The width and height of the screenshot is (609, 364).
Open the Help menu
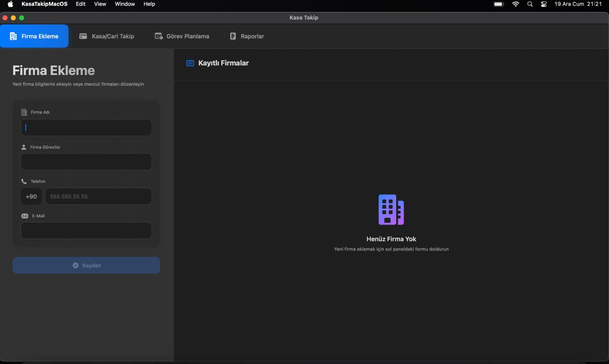tap(149, 4)
